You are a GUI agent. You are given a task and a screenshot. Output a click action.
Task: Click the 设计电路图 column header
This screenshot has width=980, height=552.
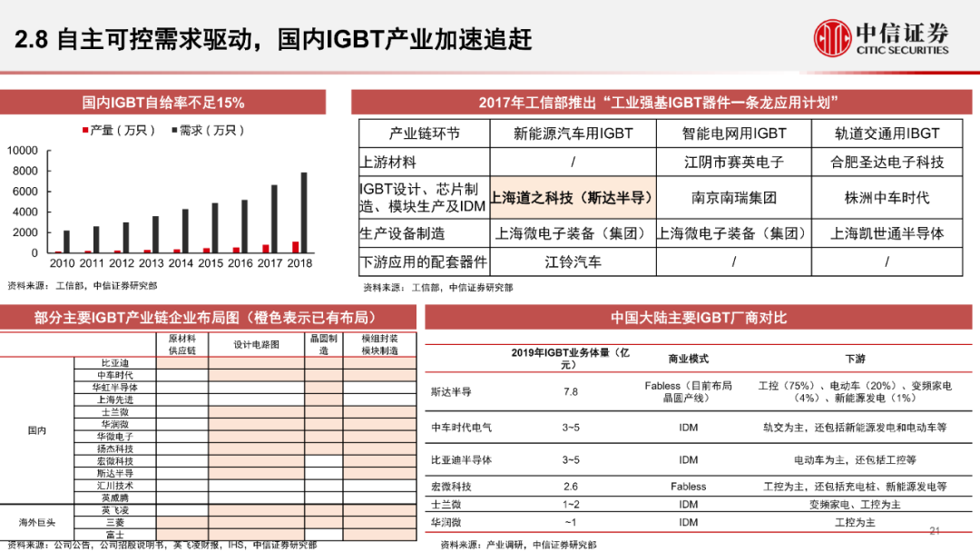click(256, 344)
